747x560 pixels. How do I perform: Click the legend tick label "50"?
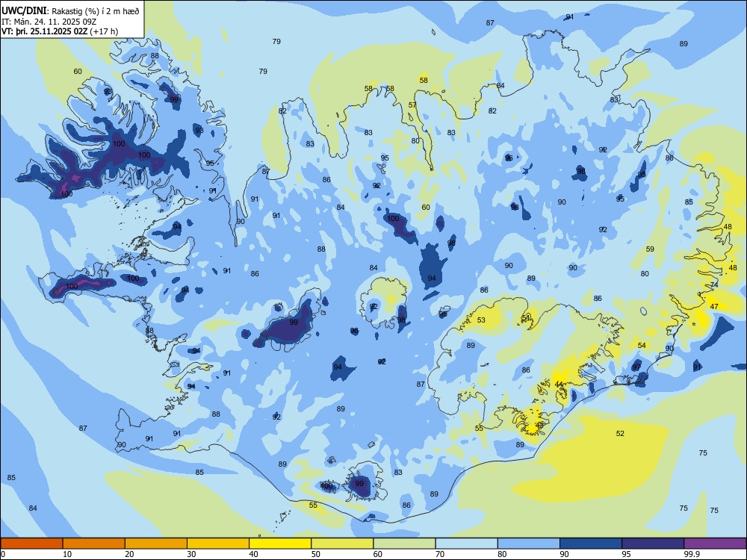[x=316, y=554]
